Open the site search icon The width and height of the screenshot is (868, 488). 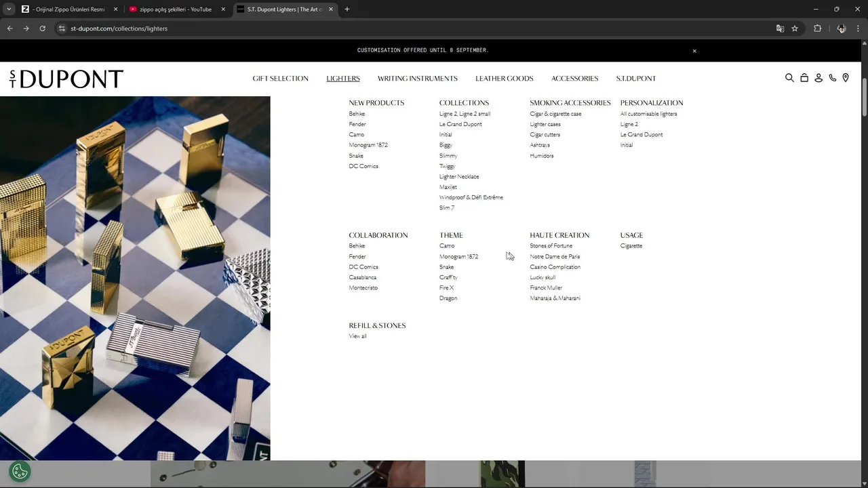(789, 78)
